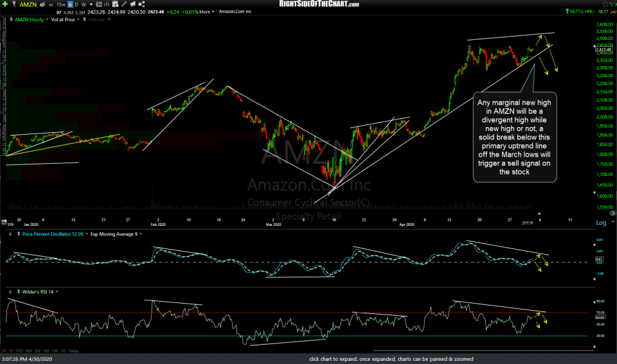This screenshot has width=617, height=364.
Task: Click the RSI value marker on right axis
Action: [600, 316]
